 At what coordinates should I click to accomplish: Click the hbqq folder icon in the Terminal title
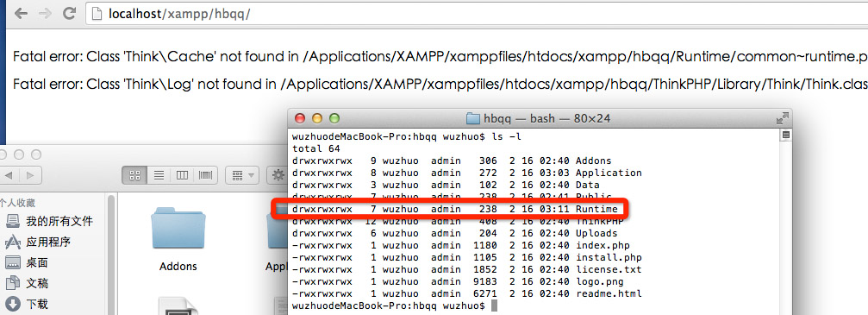coord(472,118)
